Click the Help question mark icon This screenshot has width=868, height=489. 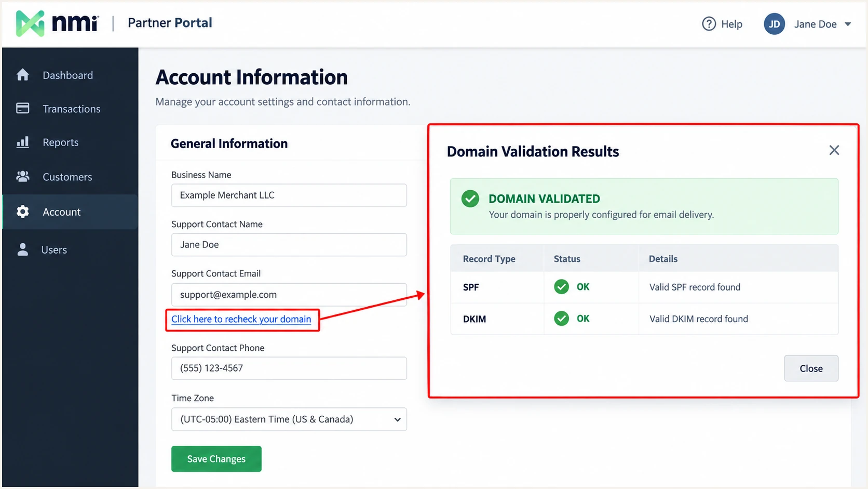point(709,24)
